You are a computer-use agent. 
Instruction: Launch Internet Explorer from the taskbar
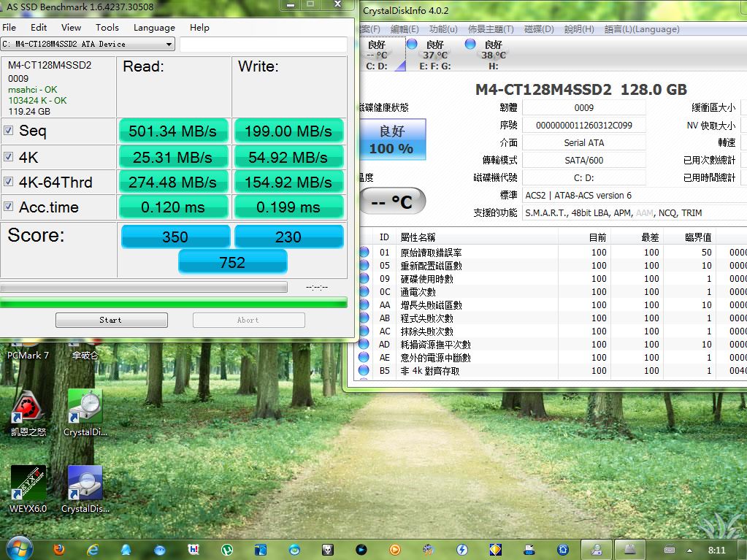point(93,550)
